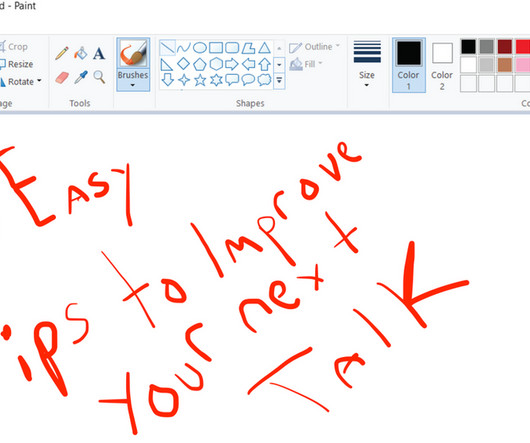The height and width of the screenshot is (443, 530).
Task: Select the Color picker eyedropper tool
Action: (x=81, y=77)
